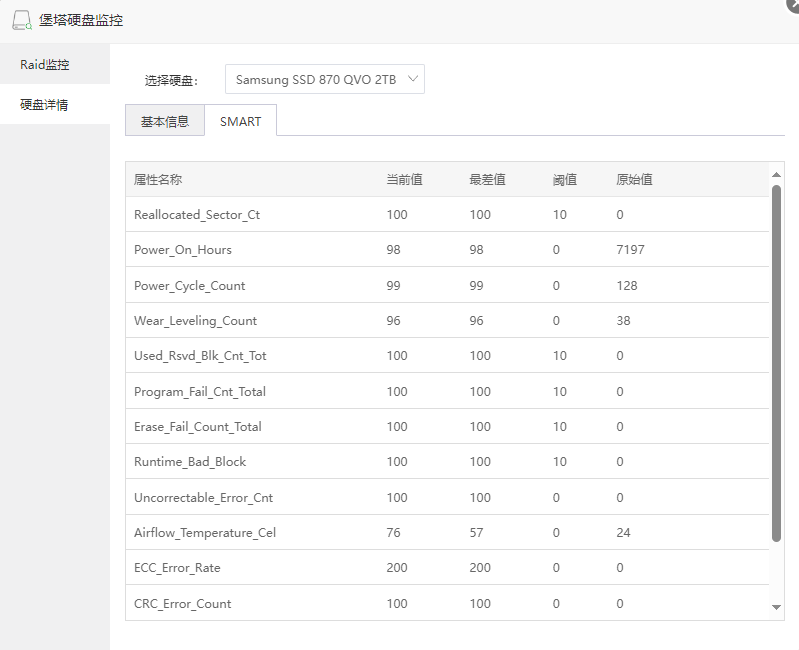Close the 堡塔硬盘监控 dialog
The width and height of the screenshot is (799, 650).
click(x=794, y=4)
